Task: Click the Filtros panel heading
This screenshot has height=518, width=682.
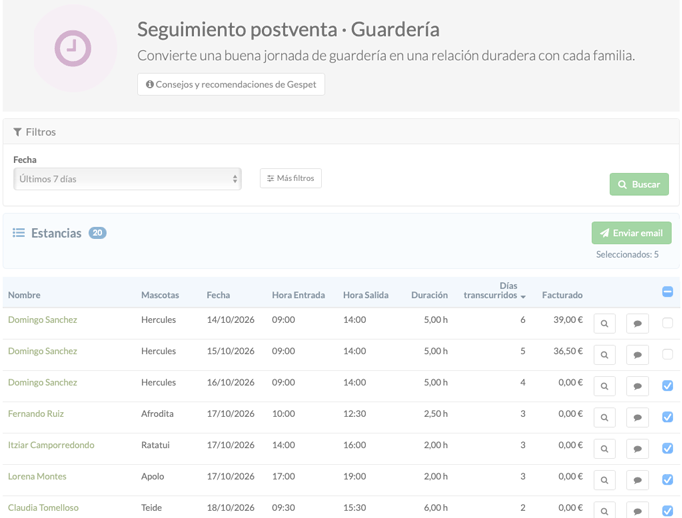Action: click(35, 132)
